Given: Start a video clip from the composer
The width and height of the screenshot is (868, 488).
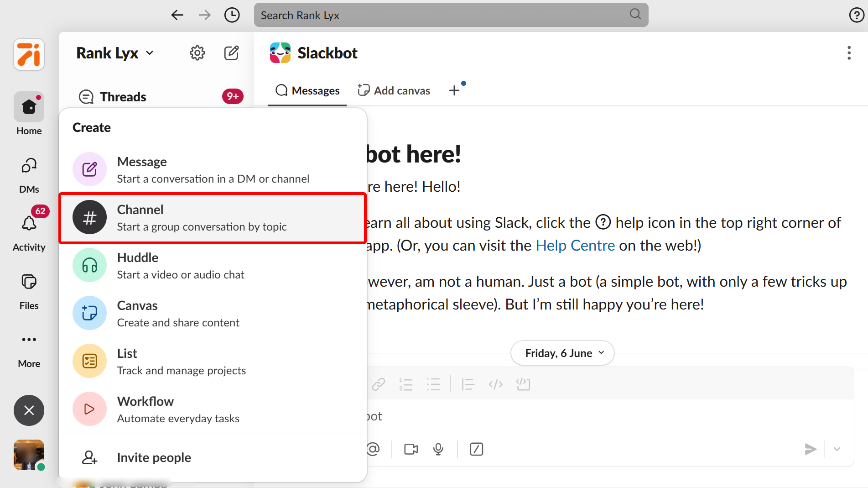Looking at the screenshot, I should [410, 449].
